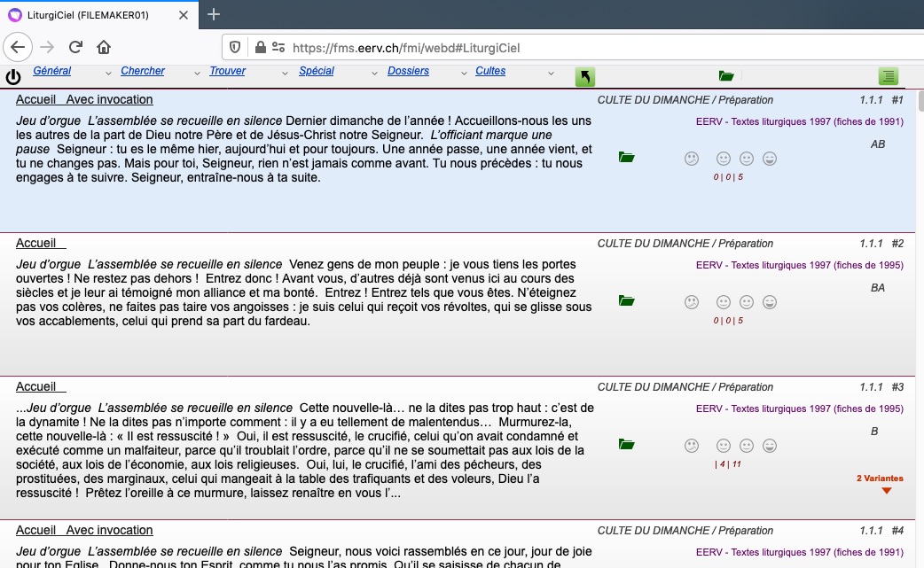Rate text #2 with second smiley face
The height and width of the screenshot is (568, 924).
tap(747, 302)
